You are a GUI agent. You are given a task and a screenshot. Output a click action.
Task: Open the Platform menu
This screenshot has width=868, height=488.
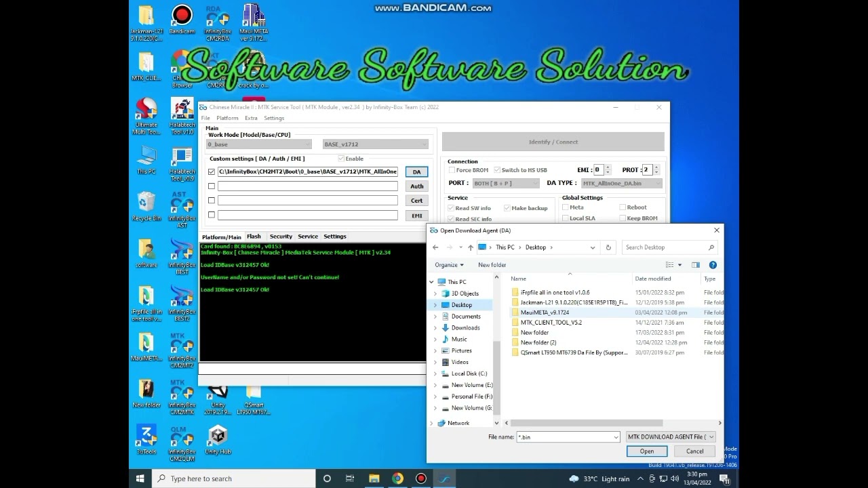pyautogui.click(x=227, y=118)
